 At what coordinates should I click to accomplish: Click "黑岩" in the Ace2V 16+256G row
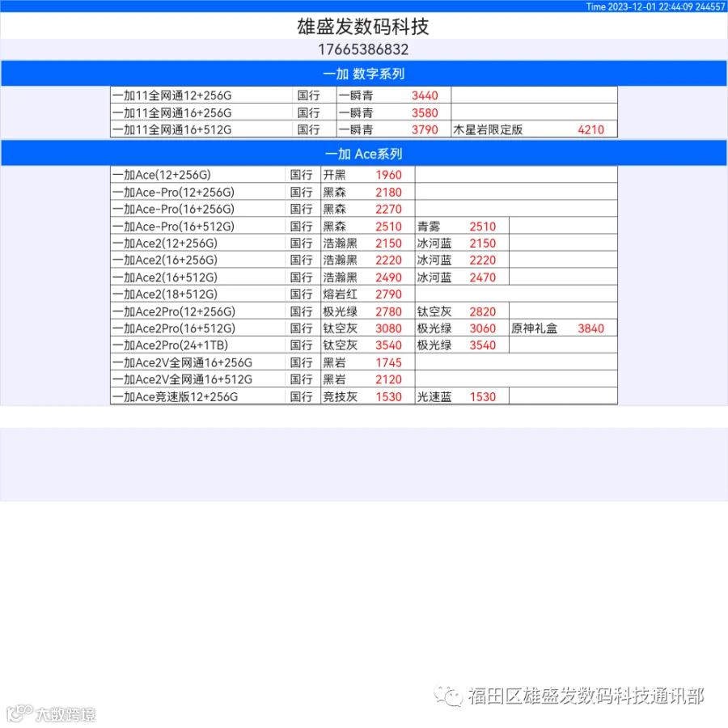334,362
